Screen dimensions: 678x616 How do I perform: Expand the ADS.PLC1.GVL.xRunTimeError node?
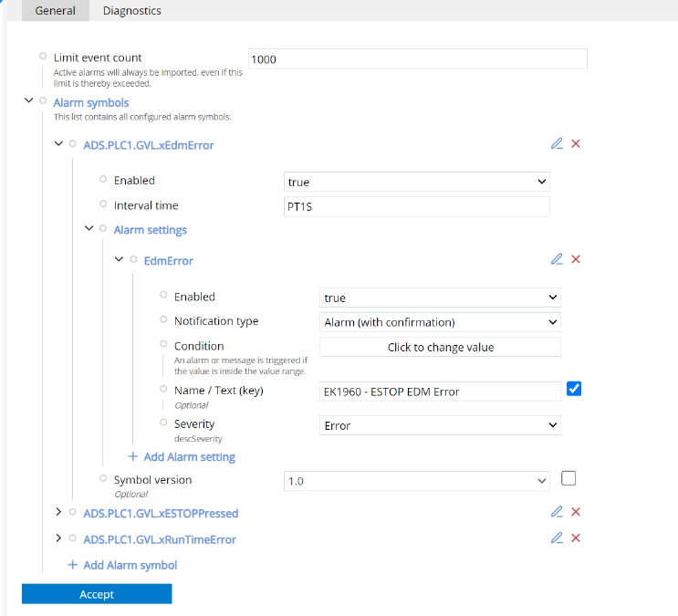pyautogui.click(x=58, y=538)
